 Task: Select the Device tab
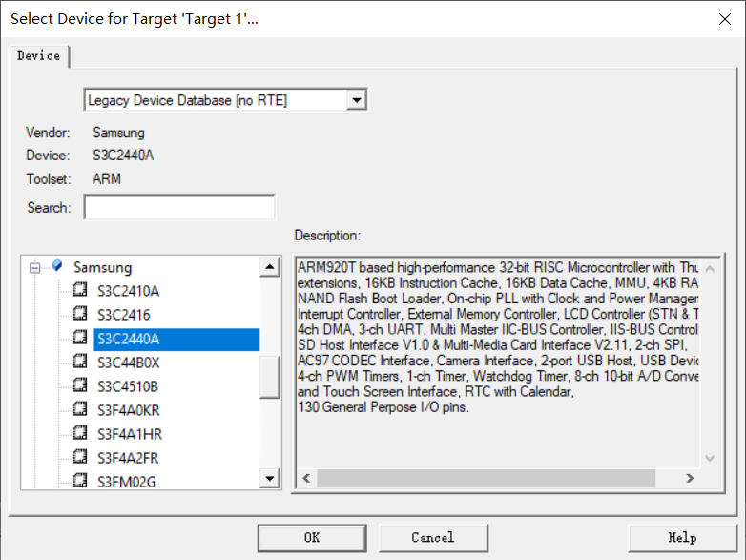tap(39, 56)
